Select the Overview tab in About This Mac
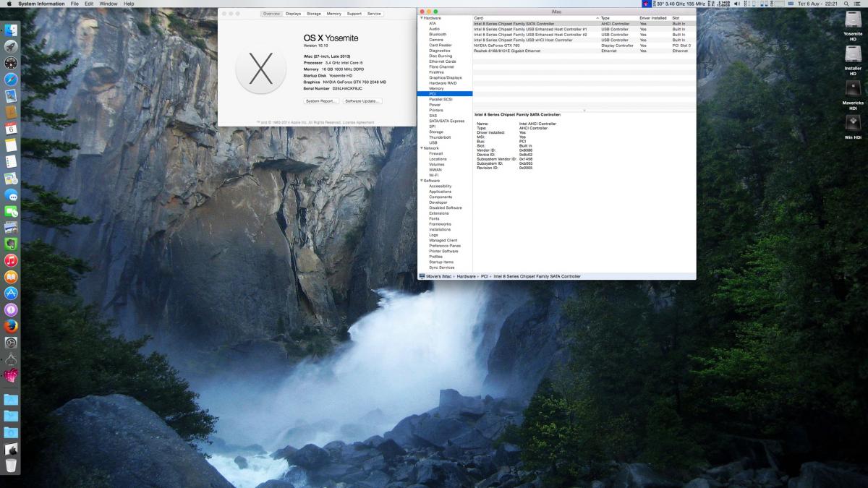The image size is (868, 488). coord(271,14)
